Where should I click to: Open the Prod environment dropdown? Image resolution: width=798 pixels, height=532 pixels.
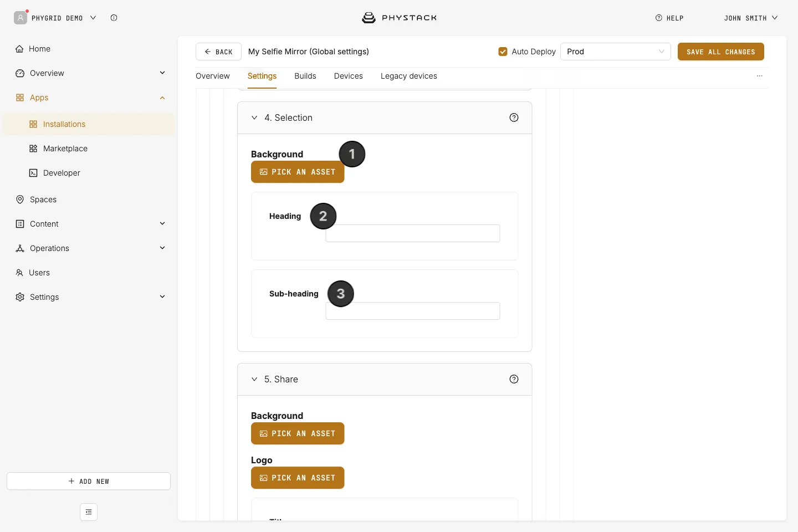point(616,52)
